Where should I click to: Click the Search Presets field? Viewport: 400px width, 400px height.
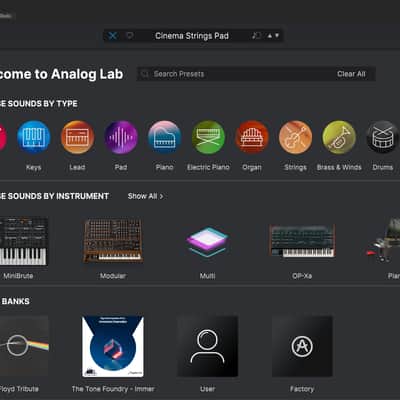(x=256, y=74)
